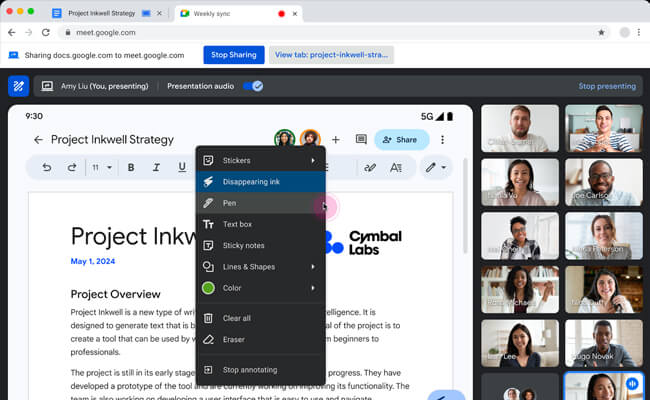Image resolution: width=650 pixels, height=400 pixels.
Task: Click the presenting screen icon beside Amy Liu
Action: 47,86
